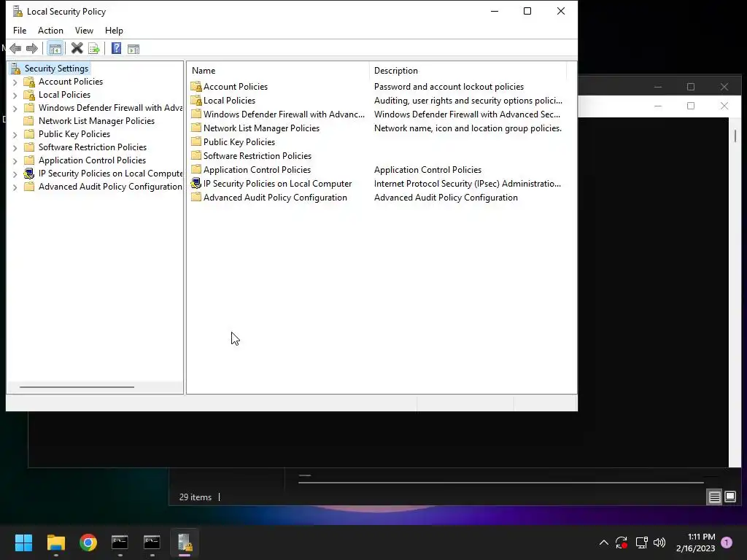Screen dimensions: 747x560
Task: Select Software Restriction Policies in list
Action: pos(258,156)
